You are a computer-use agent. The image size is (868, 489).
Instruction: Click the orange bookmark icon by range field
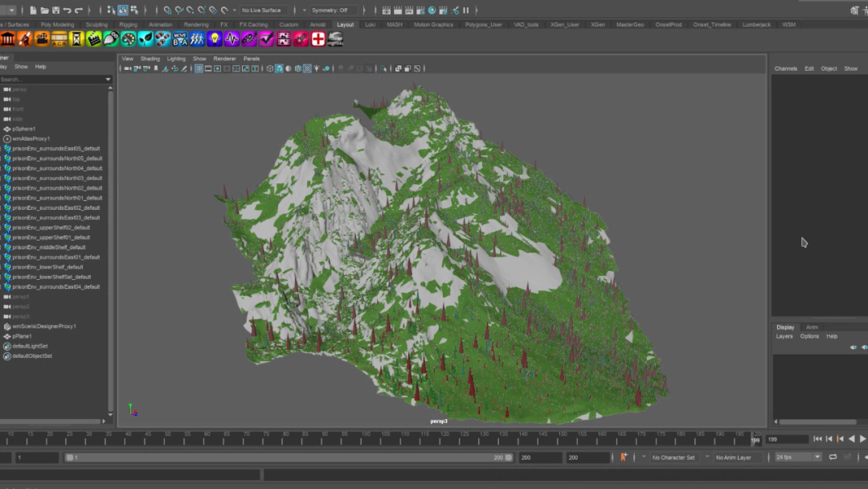624,457
